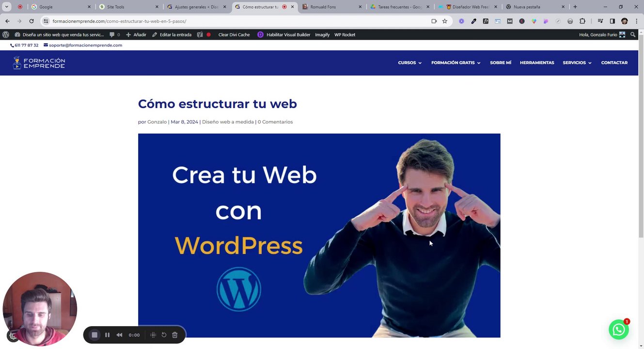Switch to the Ajustes generales tab
This screenshot has width=644, height=349.
196,7
